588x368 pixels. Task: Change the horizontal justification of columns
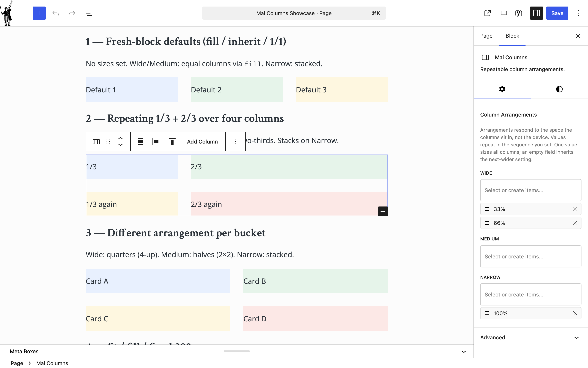[x=155, y=141]
